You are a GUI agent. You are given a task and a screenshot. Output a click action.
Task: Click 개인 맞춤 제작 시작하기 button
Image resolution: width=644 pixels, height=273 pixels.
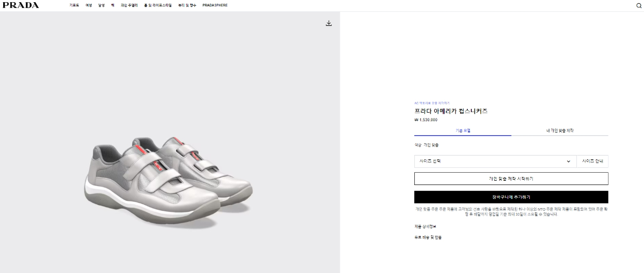511,179
